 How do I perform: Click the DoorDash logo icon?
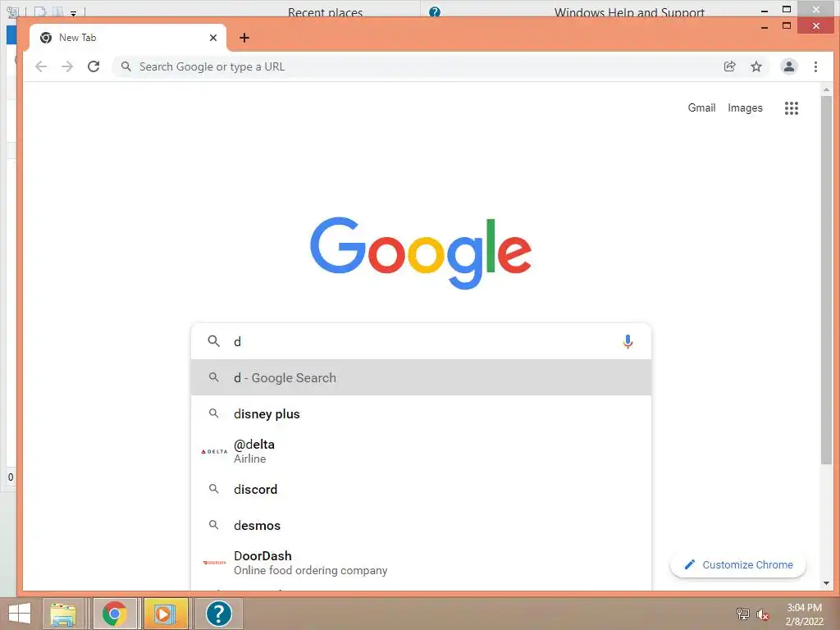pyautogui.click(x=214, y=563)
